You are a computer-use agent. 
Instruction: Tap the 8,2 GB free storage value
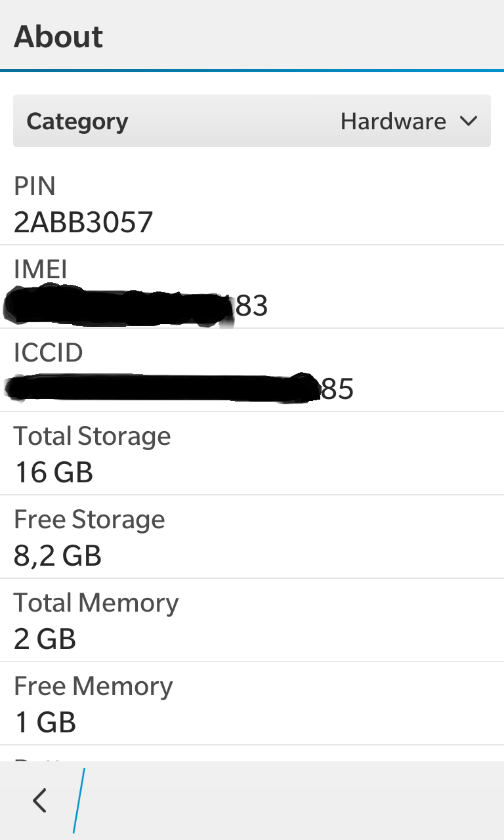[58, 556]
